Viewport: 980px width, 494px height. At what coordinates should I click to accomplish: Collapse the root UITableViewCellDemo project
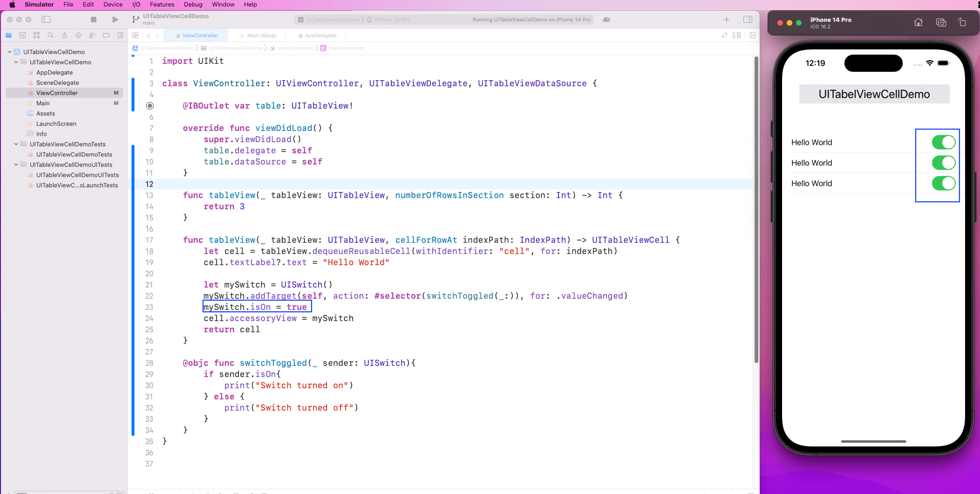coord(10,52)
